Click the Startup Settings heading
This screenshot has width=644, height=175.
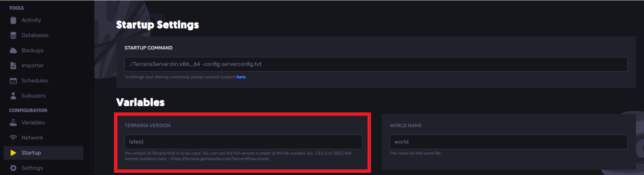pyautogui.click(x=157, y=25)
